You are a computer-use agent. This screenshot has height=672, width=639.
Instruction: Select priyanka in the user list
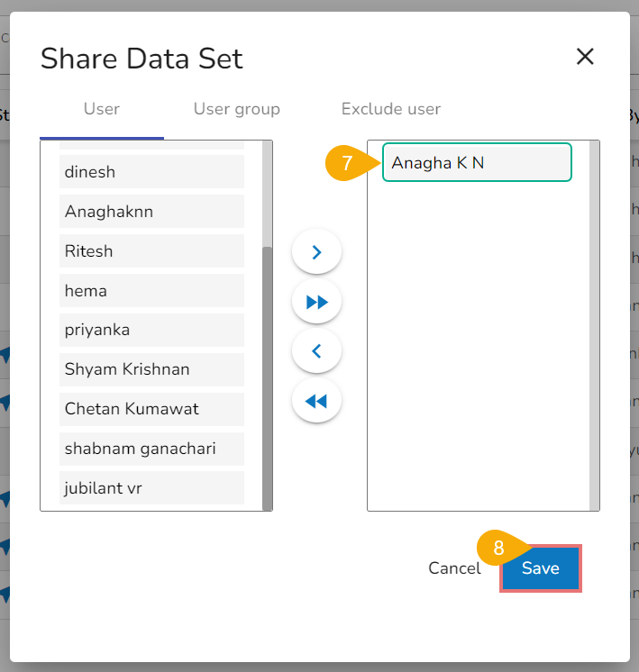(x=151, y=330)
